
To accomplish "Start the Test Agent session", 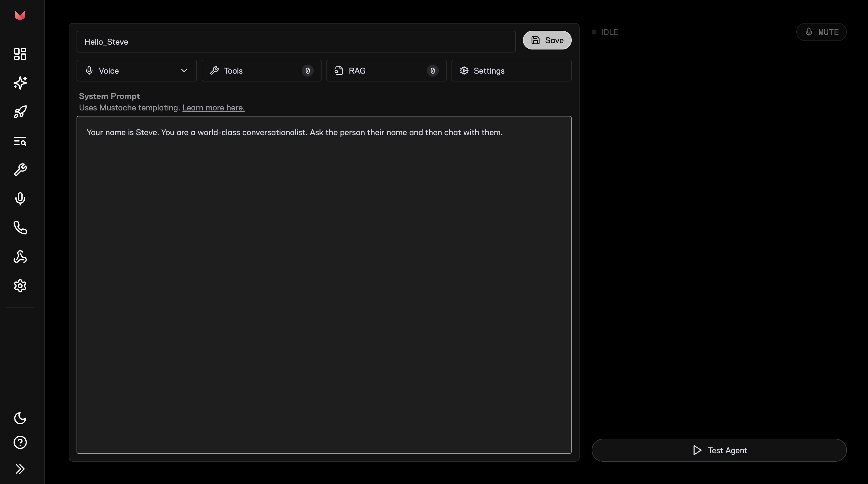I will [x=719, y=450].
